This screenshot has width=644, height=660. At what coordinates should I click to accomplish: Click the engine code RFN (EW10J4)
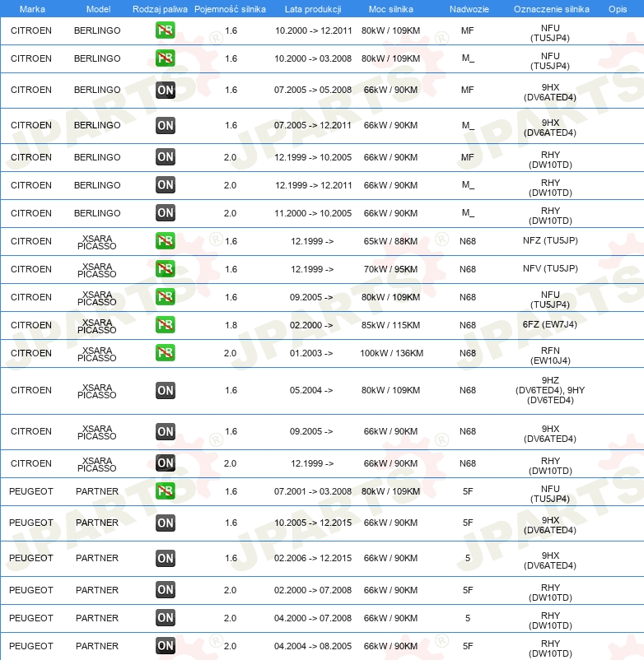pos(550,356)
